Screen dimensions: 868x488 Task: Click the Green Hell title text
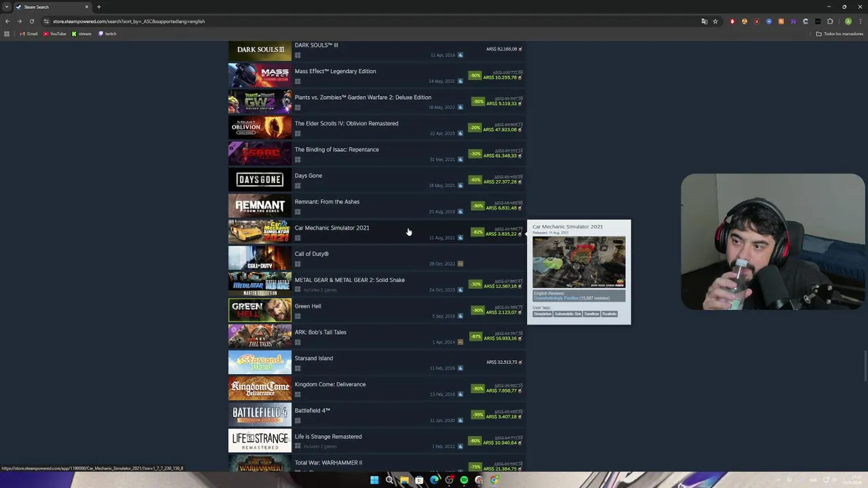pyautogui.click(x=308, y=306)
